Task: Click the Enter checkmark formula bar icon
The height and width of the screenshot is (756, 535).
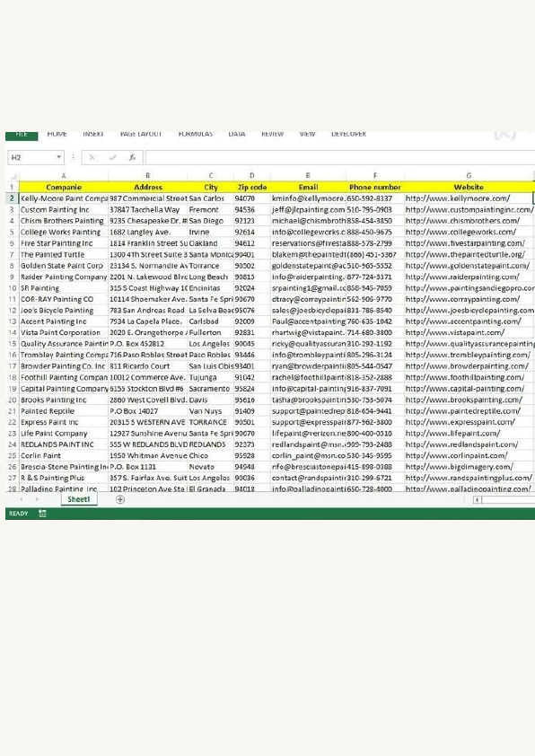Action: click(x=112, y=158)
